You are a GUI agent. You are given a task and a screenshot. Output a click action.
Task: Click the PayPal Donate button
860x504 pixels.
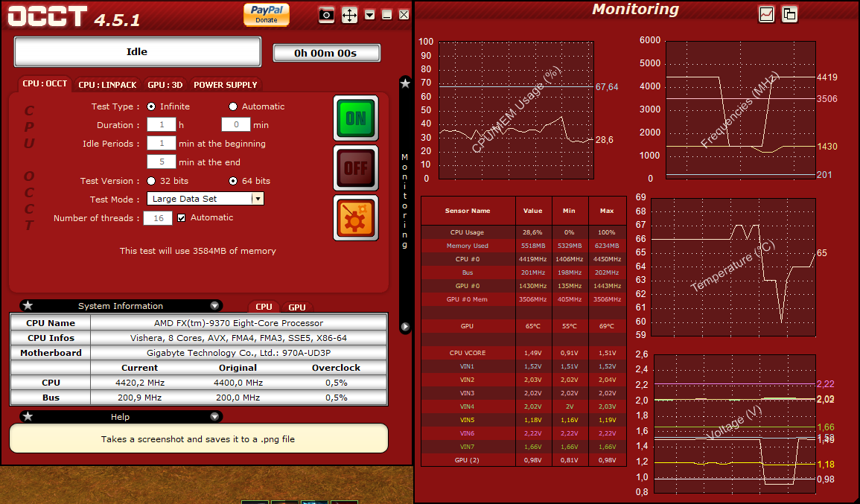[267, 15]
